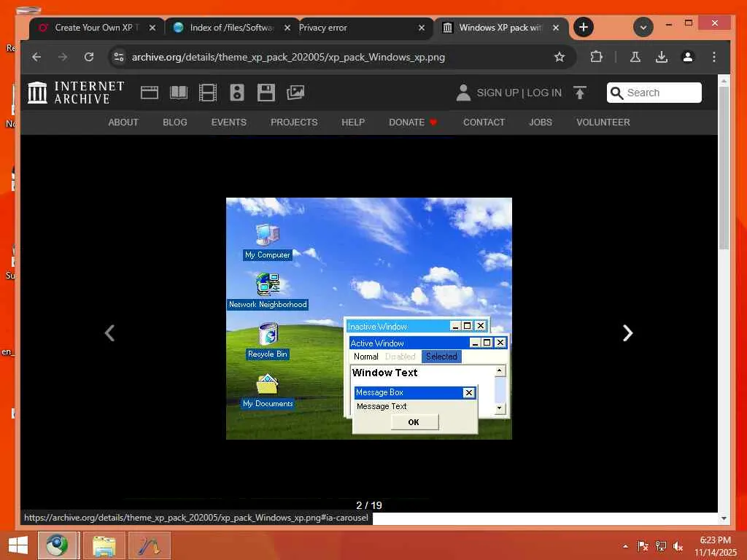Show hidden system tray icons
747x560 pixels.
click(x=625, y=546)
